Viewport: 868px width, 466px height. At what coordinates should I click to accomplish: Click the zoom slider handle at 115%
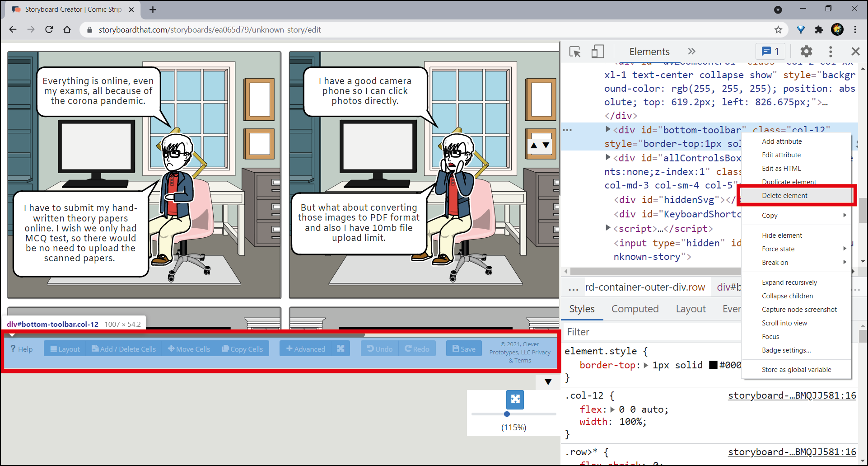507,414
